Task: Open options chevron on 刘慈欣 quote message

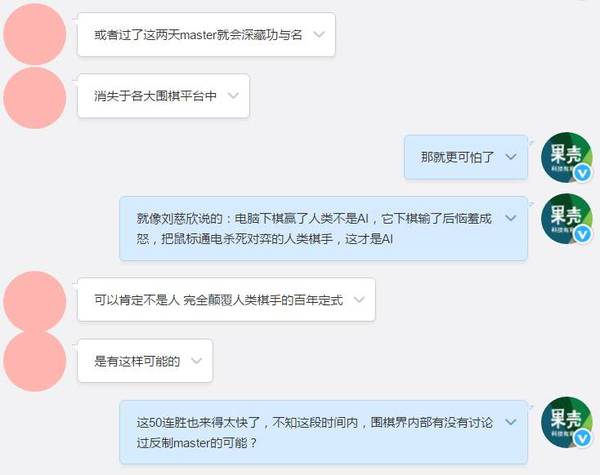Action: pyautogui.click(x=511, y=218)
